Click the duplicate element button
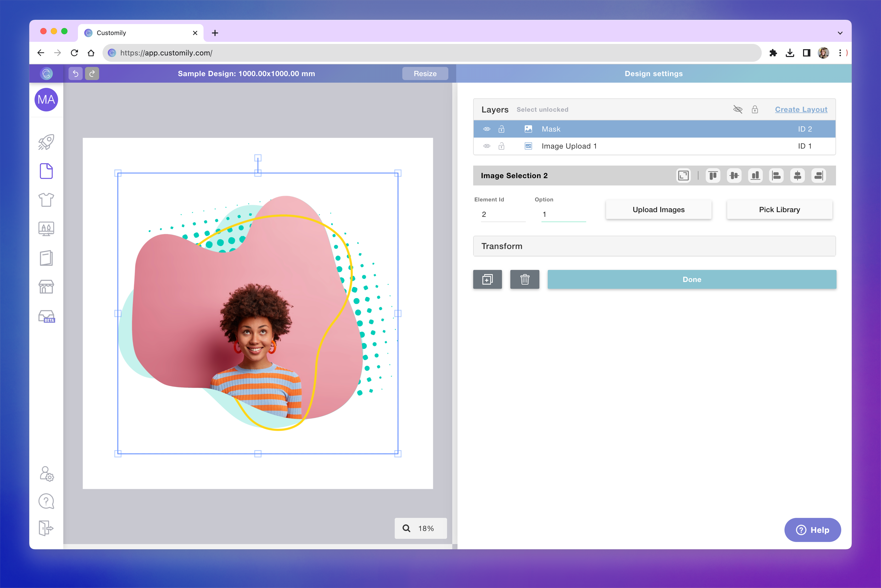Screen dimensions: 881x588 (487, 279)
